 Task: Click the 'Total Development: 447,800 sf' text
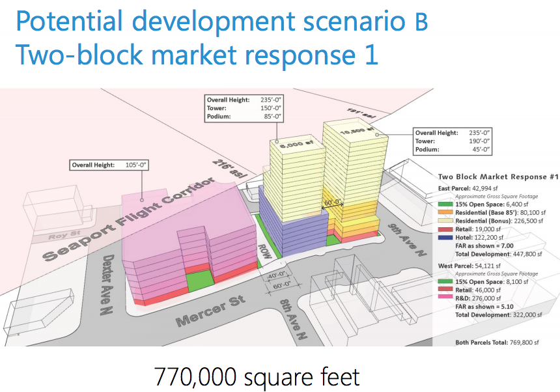pyautogui.click(x=499, y=254)
